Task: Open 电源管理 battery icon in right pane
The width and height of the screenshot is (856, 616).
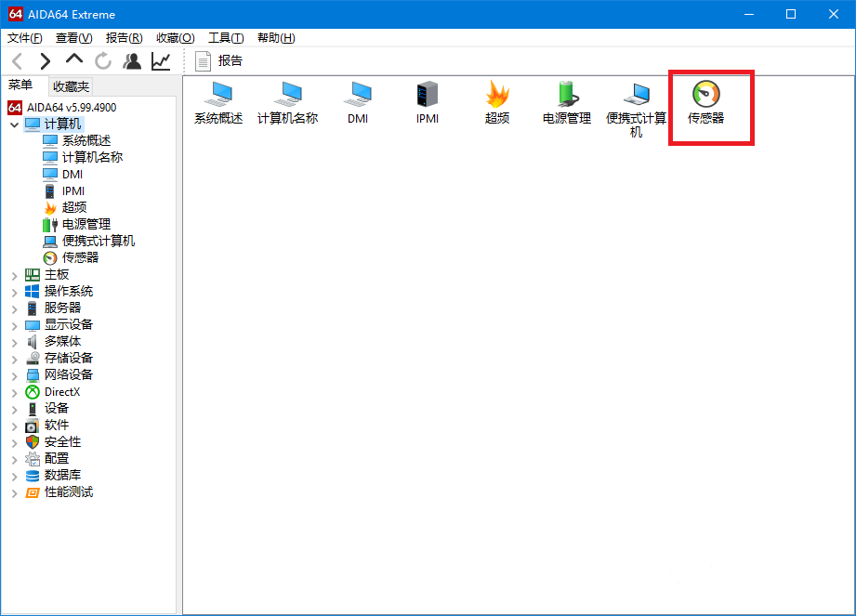Action: (x=567, y=102)
